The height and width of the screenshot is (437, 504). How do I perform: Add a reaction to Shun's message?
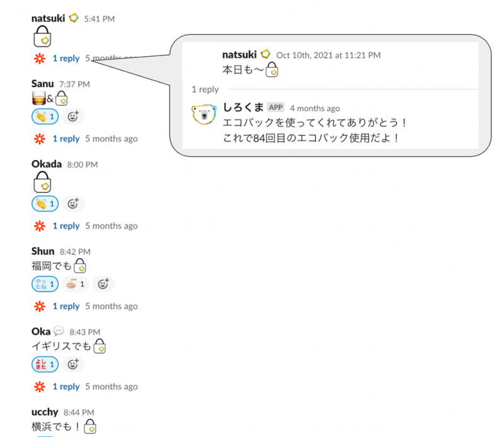pos(103,284)
